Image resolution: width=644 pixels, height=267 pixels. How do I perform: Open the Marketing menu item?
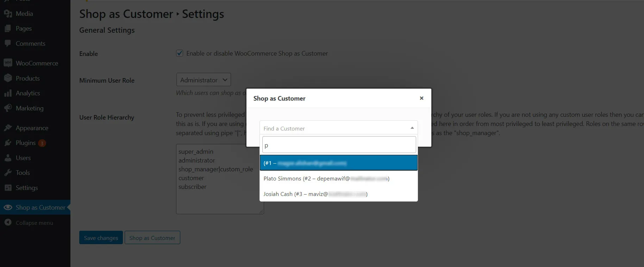[35, 108]
